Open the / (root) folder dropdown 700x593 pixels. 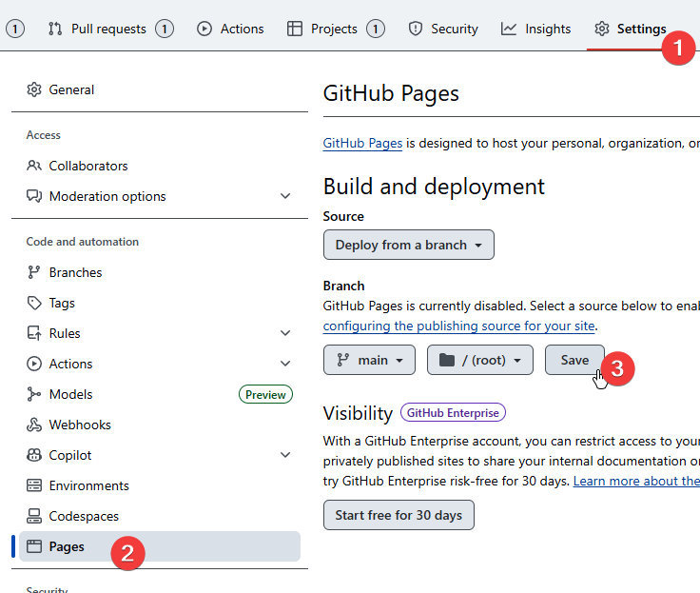coord(479,360)
